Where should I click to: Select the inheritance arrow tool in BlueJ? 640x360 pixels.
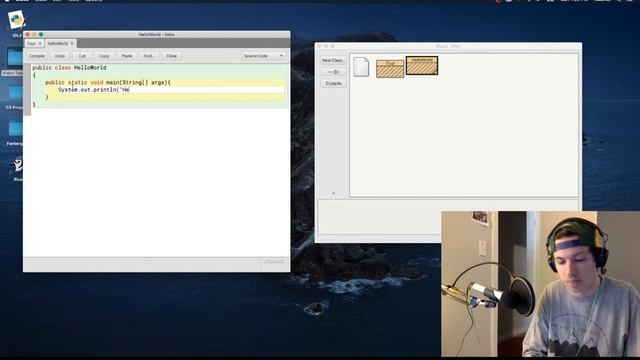click(x=333, y=72)
